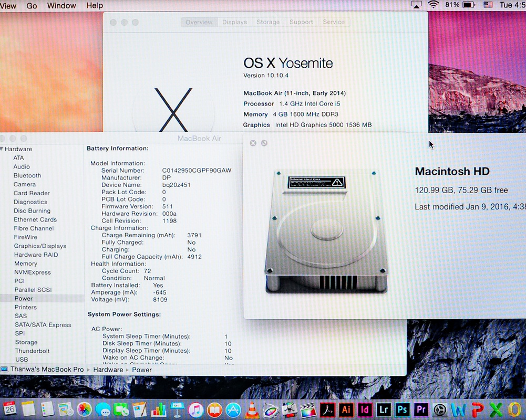Open Messages from the Dock
Image resolution: width=526 pixels, height=420 pixels.
pyautogui.click(x=103, y=409)
